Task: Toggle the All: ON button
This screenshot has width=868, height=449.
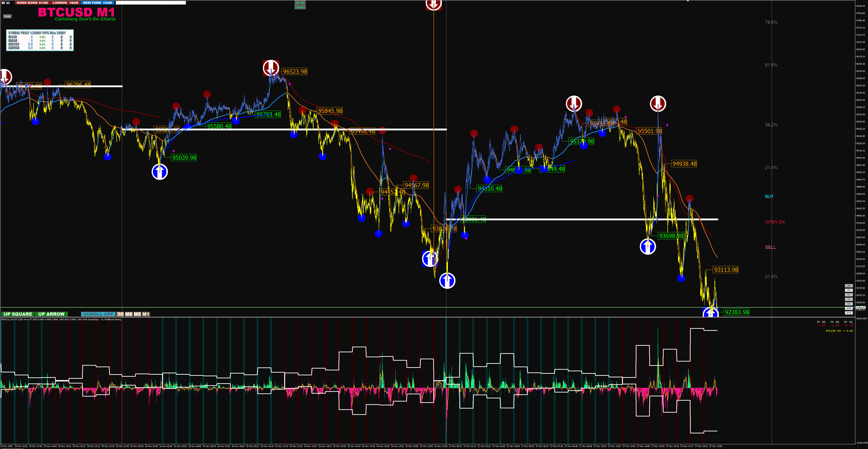Action: 300,3
